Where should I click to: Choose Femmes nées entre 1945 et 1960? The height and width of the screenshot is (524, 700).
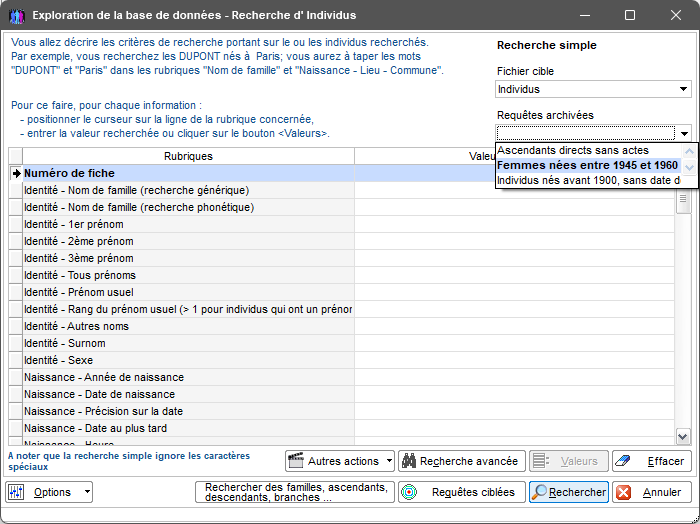(x=588, y=166)
